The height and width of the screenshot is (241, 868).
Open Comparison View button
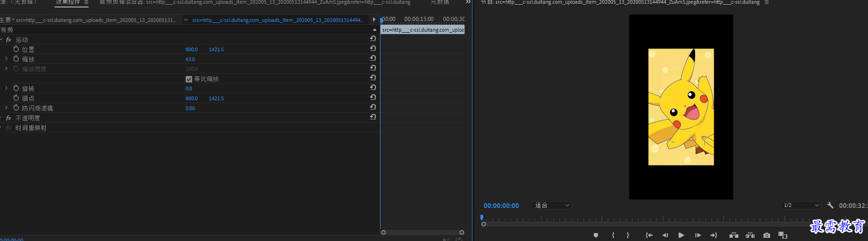[x=783, y=235]
